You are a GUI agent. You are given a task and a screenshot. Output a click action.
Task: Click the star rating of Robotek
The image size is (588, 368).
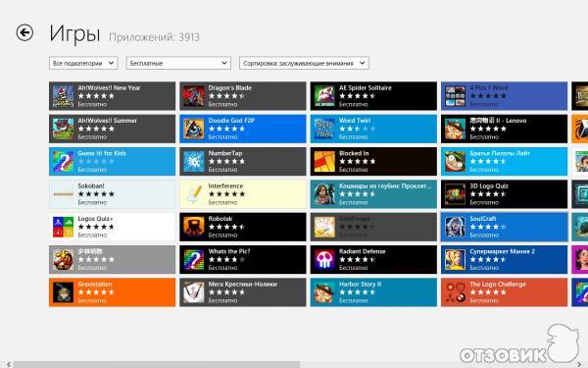tap(226, 227)
